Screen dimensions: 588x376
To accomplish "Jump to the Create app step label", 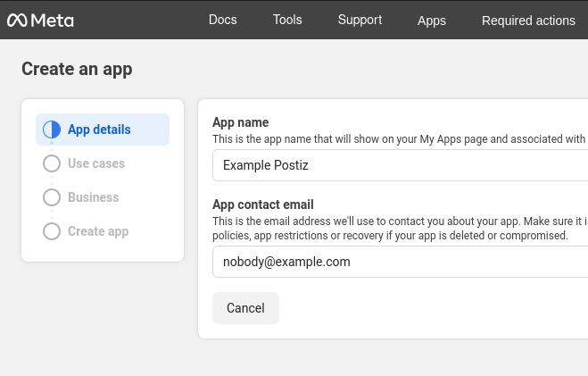I will click(98, 231).
